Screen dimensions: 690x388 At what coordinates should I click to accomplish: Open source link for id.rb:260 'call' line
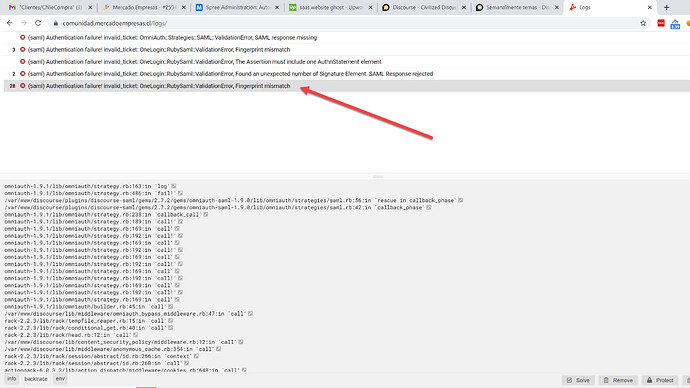tap(187, 363)
